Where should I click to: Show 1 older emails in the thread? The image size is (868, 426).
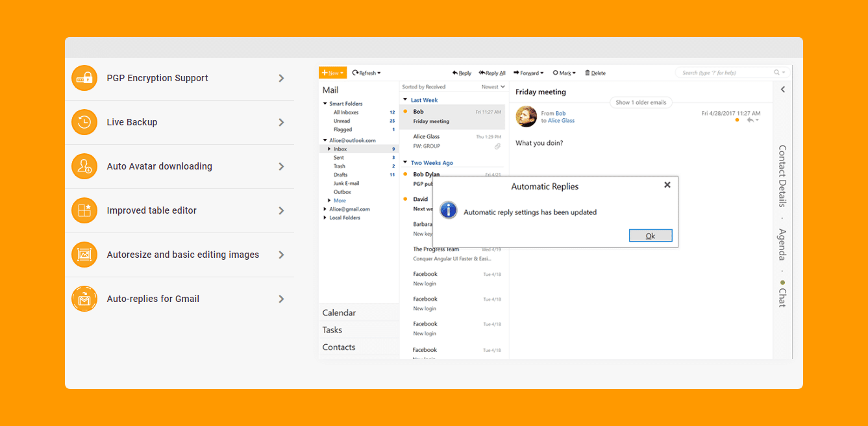[641, 103]
